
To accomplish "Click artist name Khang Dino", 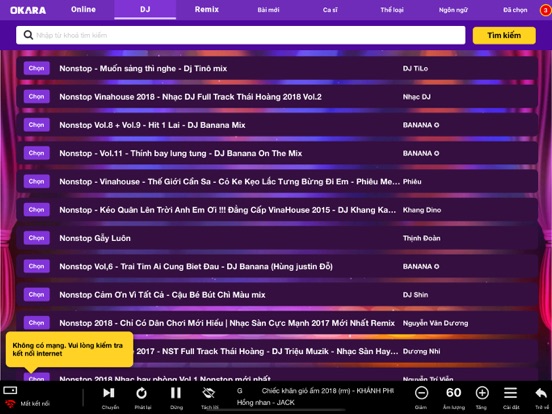I will tap(422, 210).
